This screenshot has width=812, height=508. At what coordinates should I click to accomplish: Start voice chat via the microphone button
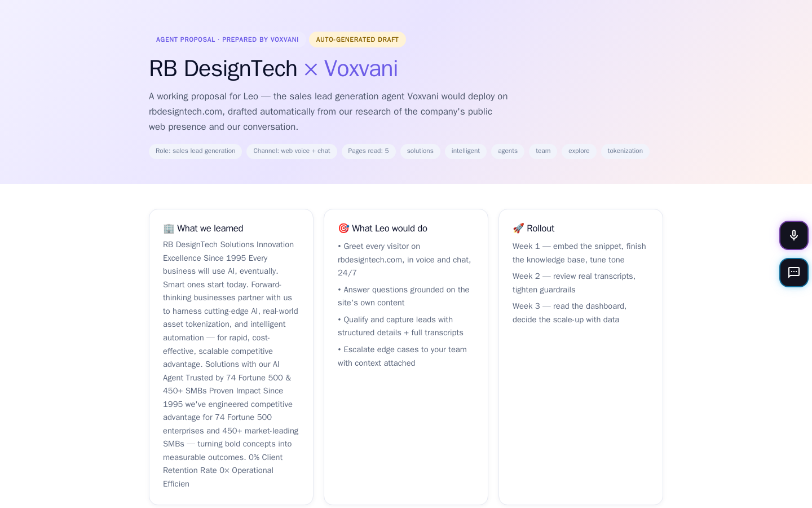pyautogui.click(x=794, y=235)
